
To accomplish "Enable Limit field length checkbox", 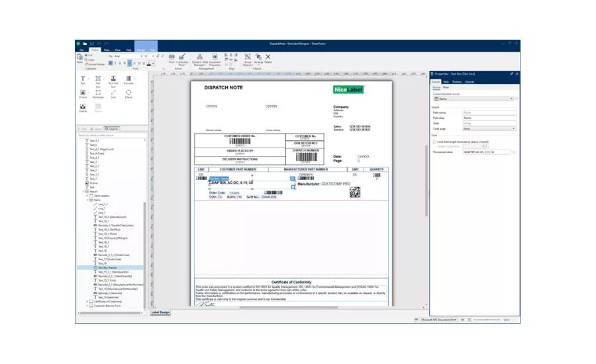I will (x=434, y=142).
